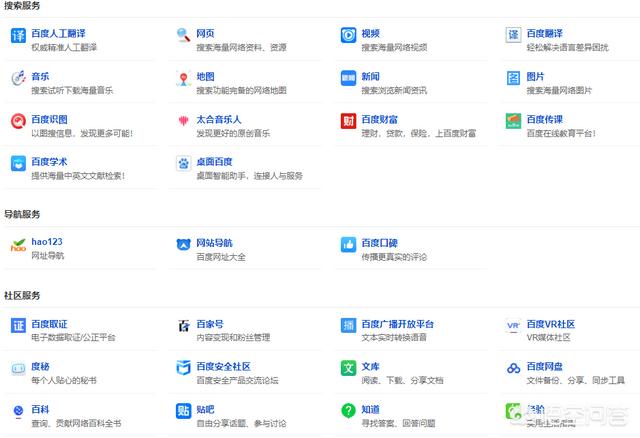Click the 度秘 robot icon
640x438 pixels.
18,368
